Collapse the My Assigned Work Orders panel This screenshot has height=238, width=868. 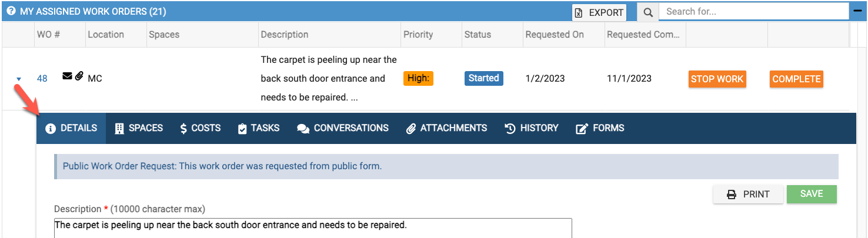coord(857,11)
